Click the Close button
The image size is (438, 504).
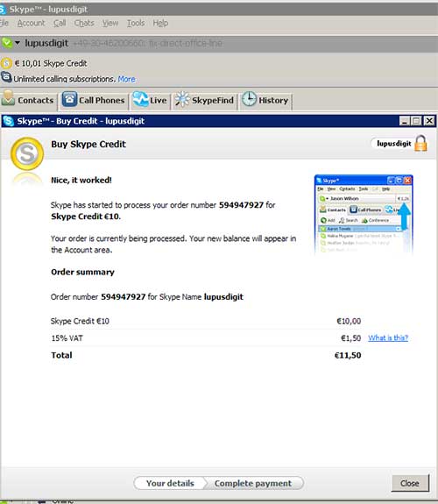[410, 483]
